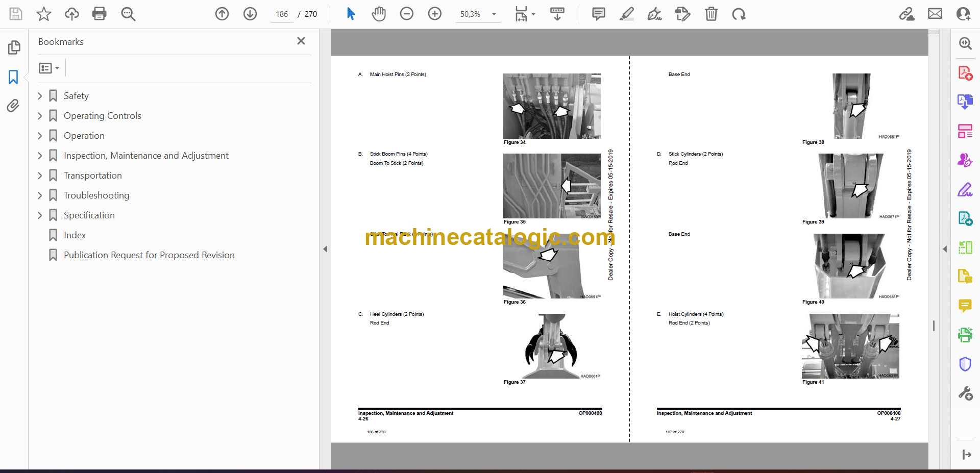Open the right pane search tool
Image resolution: width=980 pixels, height=473 pixels.
965,43
